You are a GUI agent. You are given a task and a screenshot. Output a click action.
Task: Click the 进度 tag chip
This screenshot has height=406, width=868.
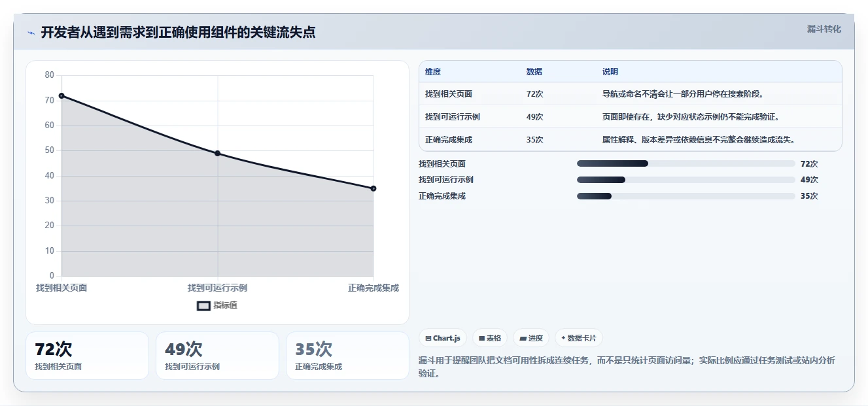point(531,338)
